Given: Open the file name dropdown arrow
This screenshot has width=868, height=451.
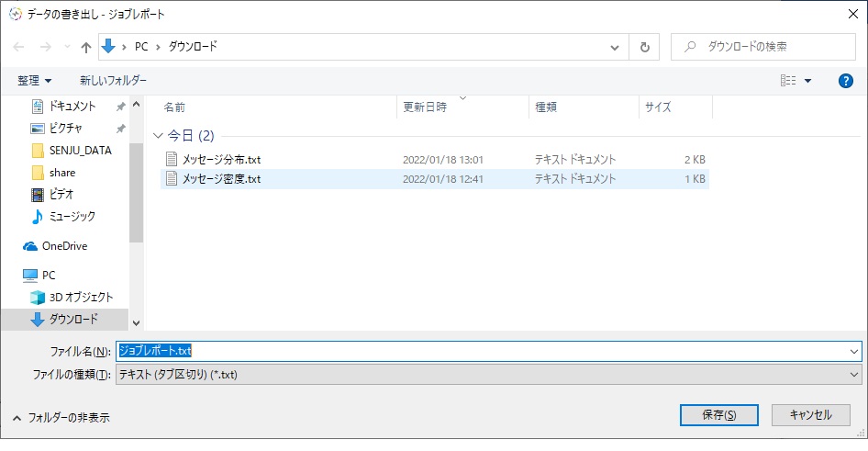Looking at the screenshot, I should coord(854,351).
